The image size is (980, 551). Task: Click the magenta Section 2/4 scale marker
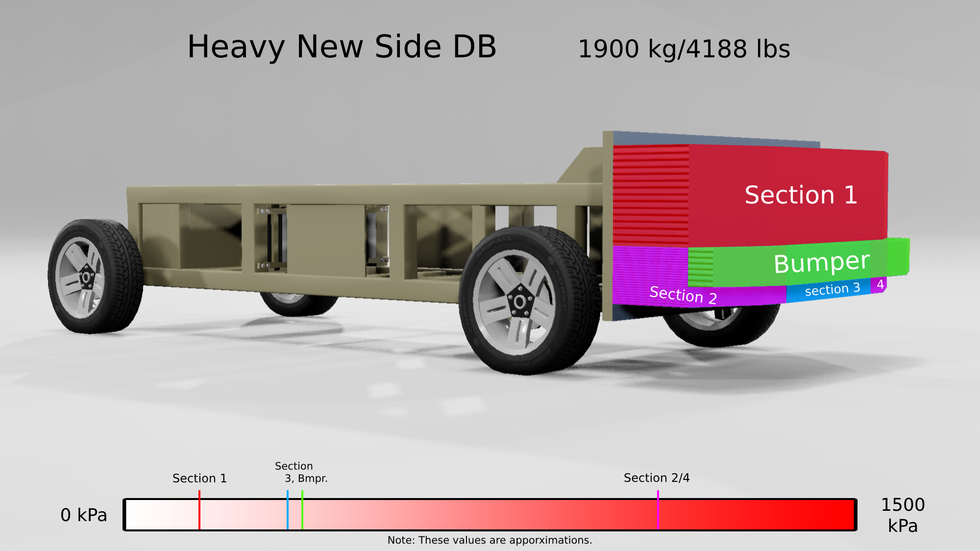[658, 510]
